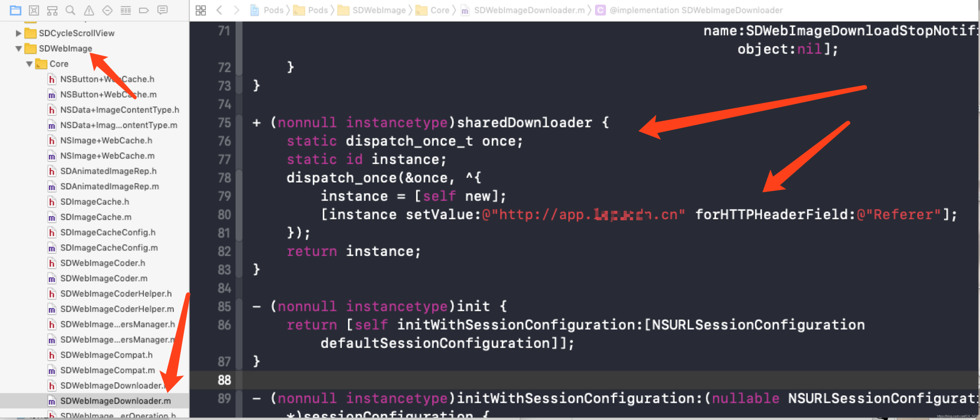Show the Breakpoint navigator
Screen dimensions: 980x420
point(144,10)
